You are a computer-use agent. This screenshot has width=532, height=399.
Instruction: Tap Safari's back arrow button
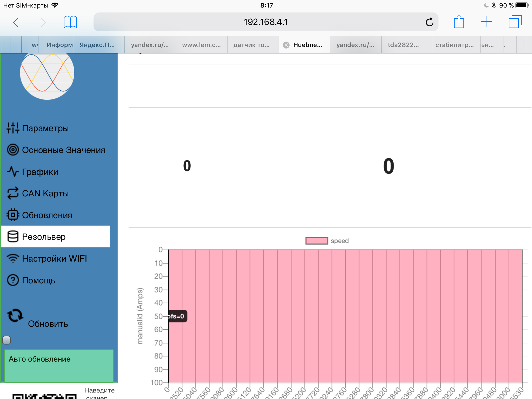pyautogui.click(x=16, y=22)
